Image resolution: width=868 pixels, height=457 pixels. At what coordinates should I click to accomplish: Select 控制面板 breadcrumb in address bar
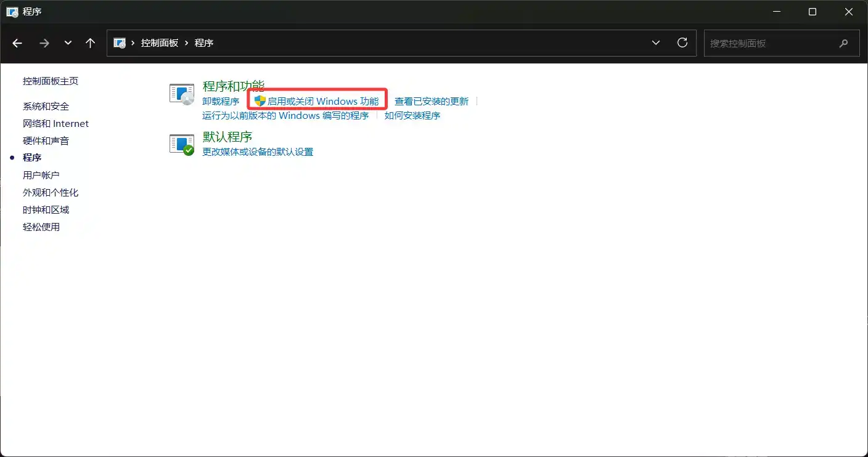(x=160, y=43)
